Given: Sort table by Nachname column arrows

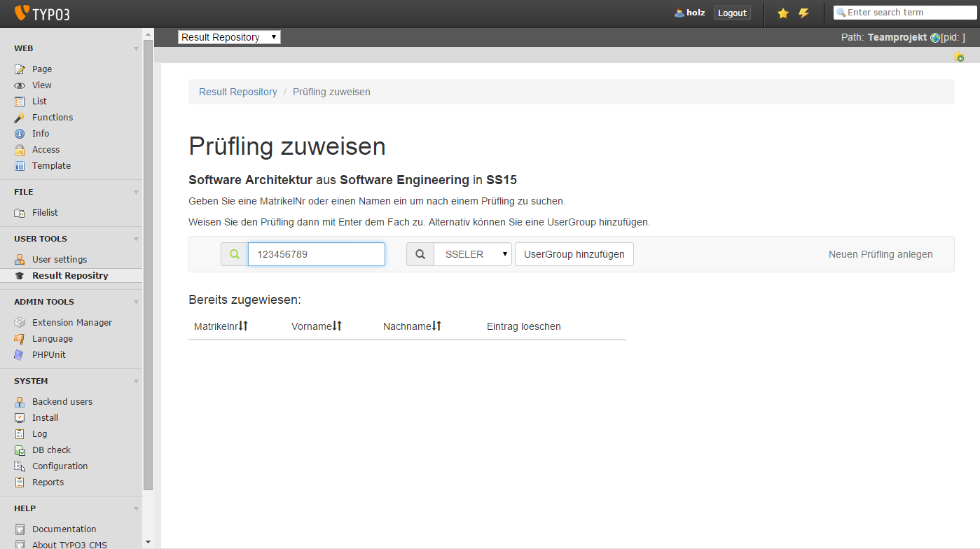Looking at the screenshot, I should pyautogui.click(x=436, y=326).
